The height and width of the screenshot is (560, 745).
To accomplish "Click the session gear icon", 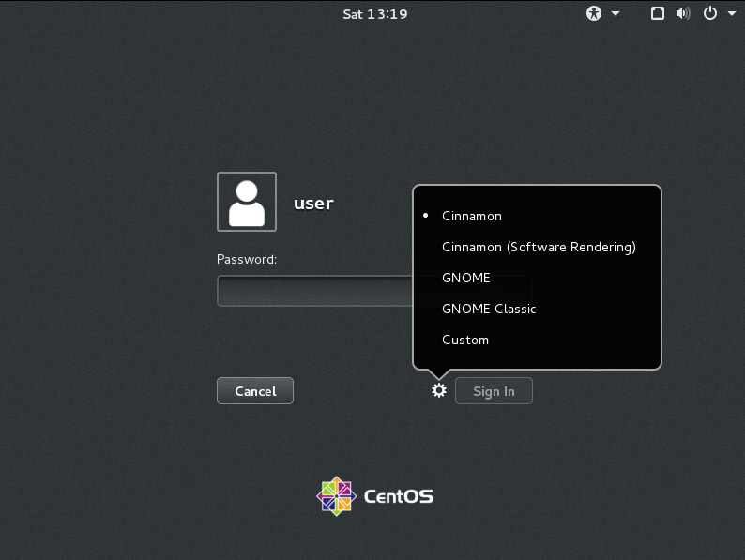I will [439, 390].
